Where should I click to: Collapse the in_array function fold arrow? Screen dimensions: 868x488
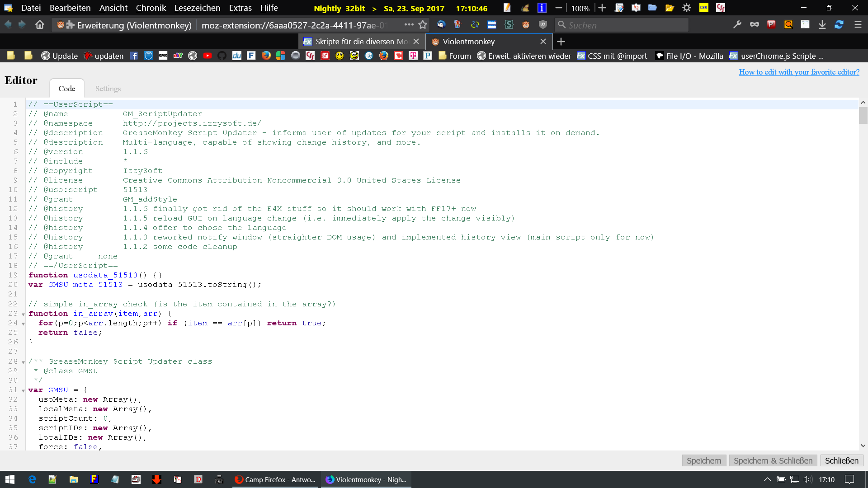[x=23, y=314]
